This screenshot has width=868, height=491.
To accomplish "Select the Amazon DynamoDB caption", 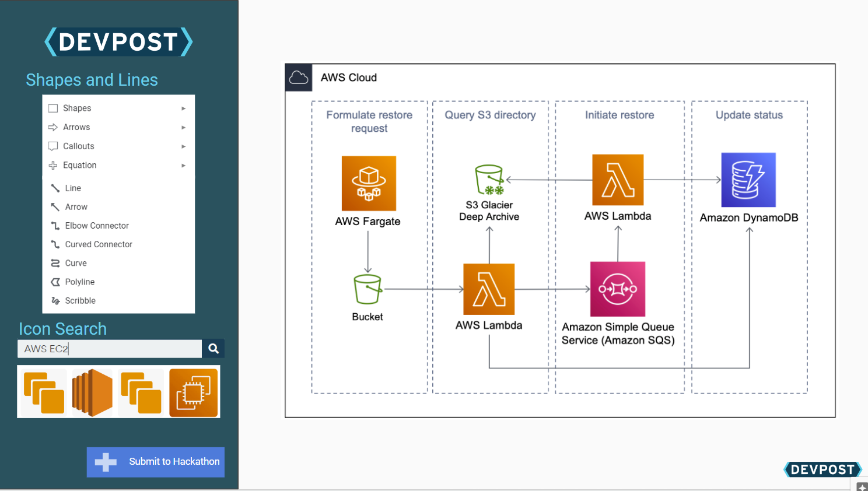I will 749,218.
